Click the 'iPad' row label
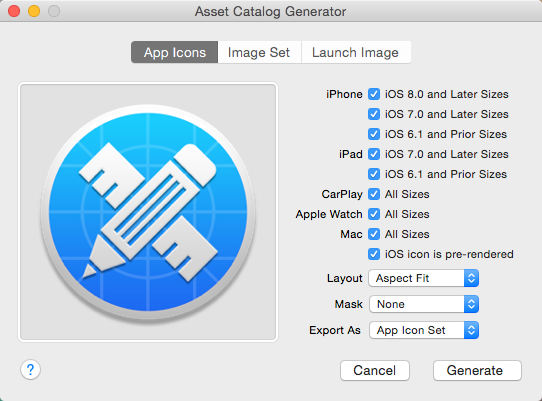The image size is (542, 401). (x=351, y=154)
